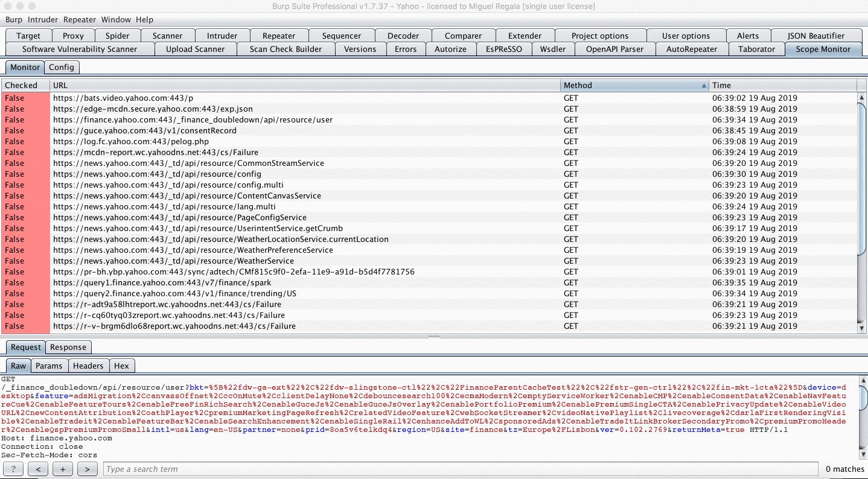Click the "+" search options icon
This screenshot has height=479, width=868.
pyautogui.click(x=62, y=469)
